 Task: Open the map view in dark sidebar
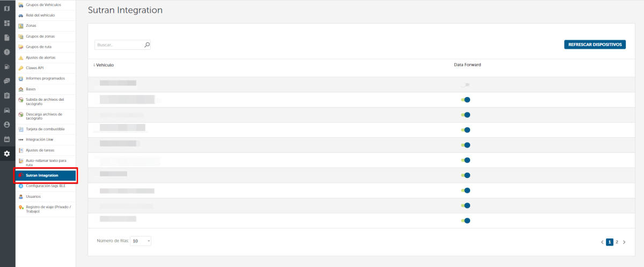(x=7, y=9)
